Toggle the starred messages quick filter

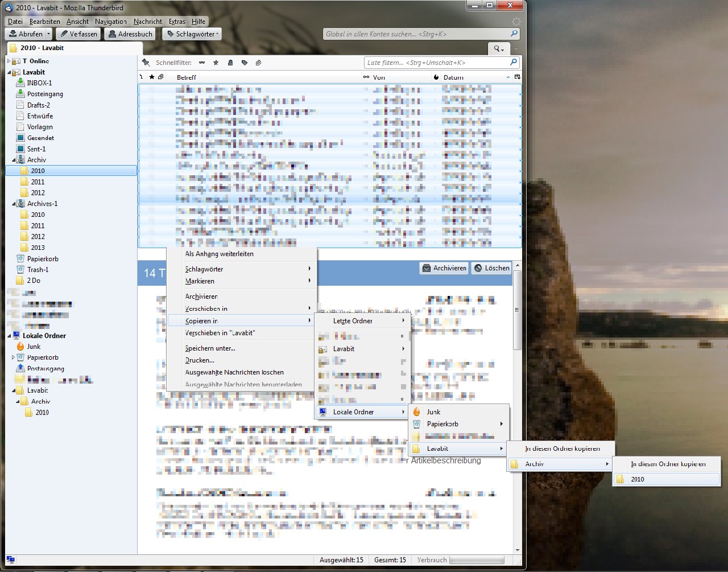coord(216,63)
